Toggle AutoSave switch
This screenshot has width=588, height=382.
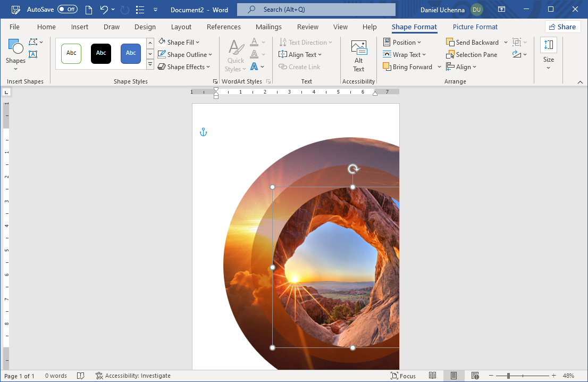coord(68,10)
